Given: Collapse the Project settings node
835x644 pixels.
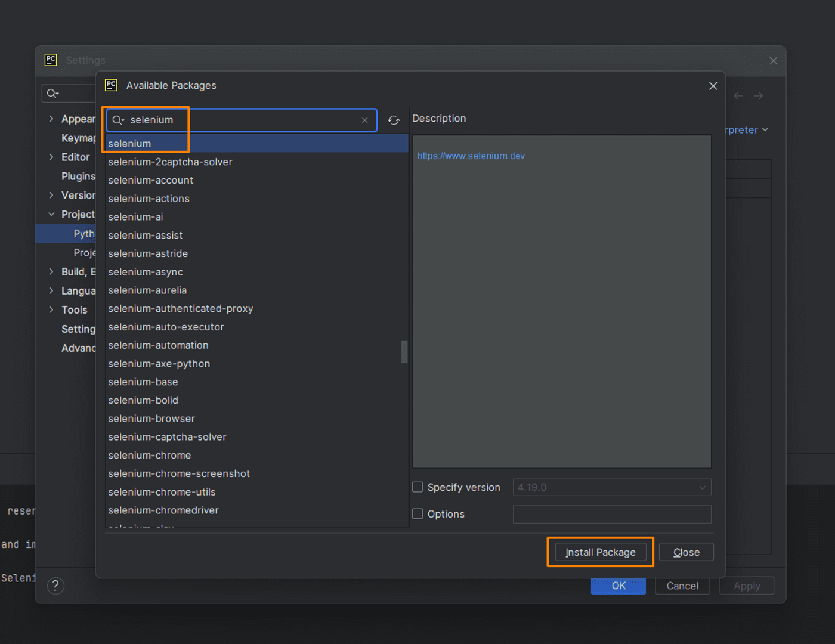Looking at the screenshot, I should click(x=51, y=215).
